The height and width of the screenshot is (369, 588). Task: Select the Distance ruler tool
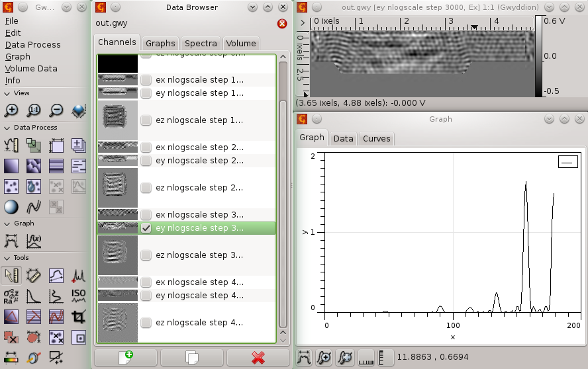[x=34, y=275]
